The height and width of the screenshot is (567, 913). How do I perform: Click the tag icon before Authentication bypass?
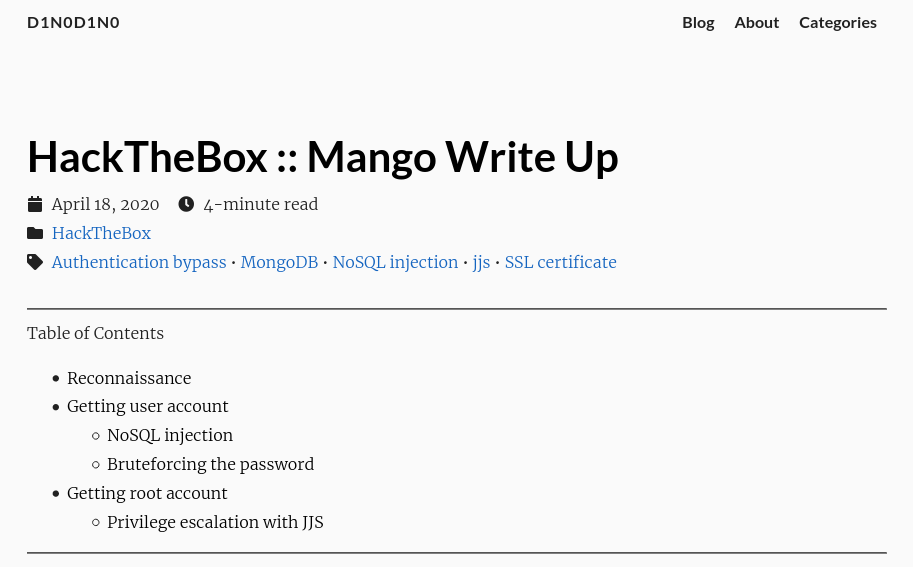pyautogui.click(x=35, y=262)
